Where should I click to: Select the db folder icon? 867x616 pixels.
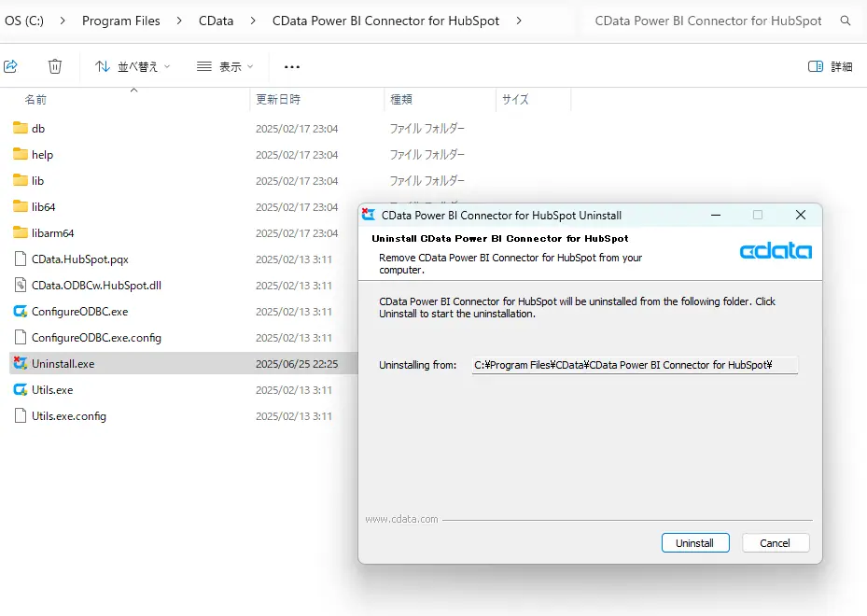click(21, 128)
